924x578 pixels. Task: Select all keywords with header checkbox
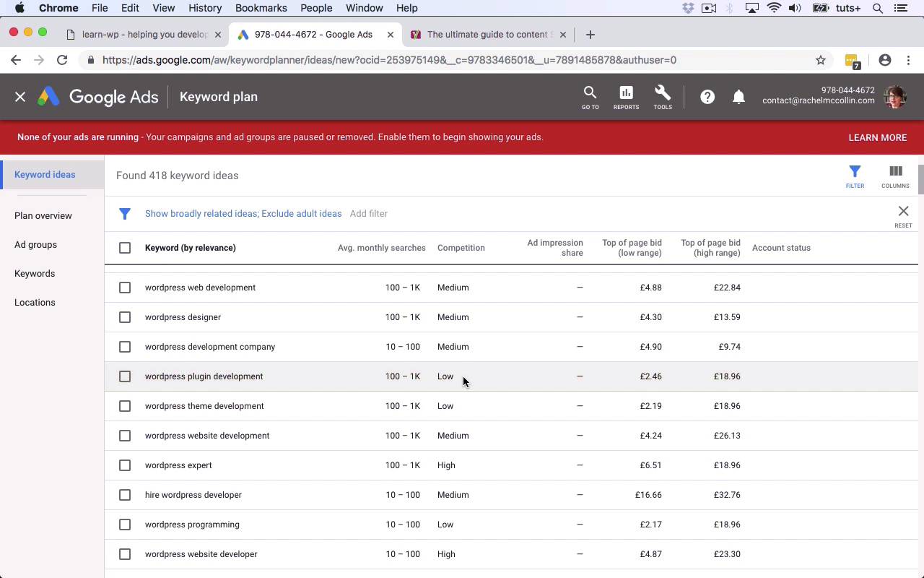coord(125,248)
